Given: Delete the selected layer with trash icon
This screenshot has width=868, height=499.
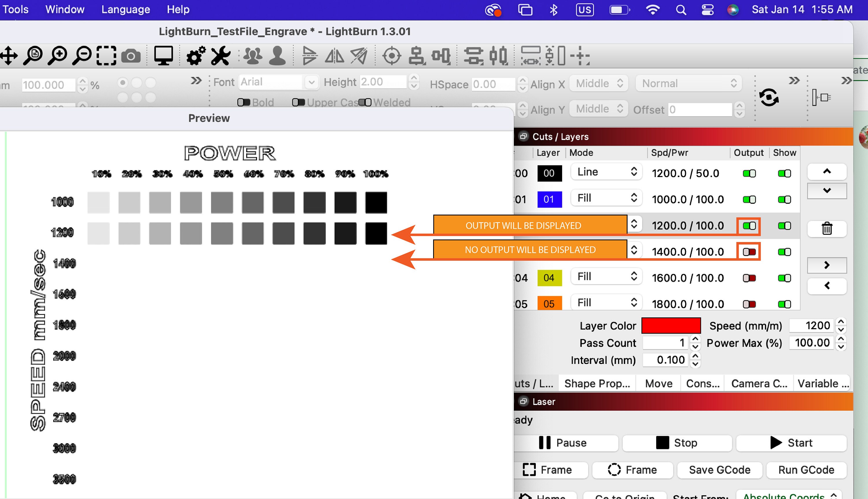Looking at the screenshot, I should click(x=826, y=229).
